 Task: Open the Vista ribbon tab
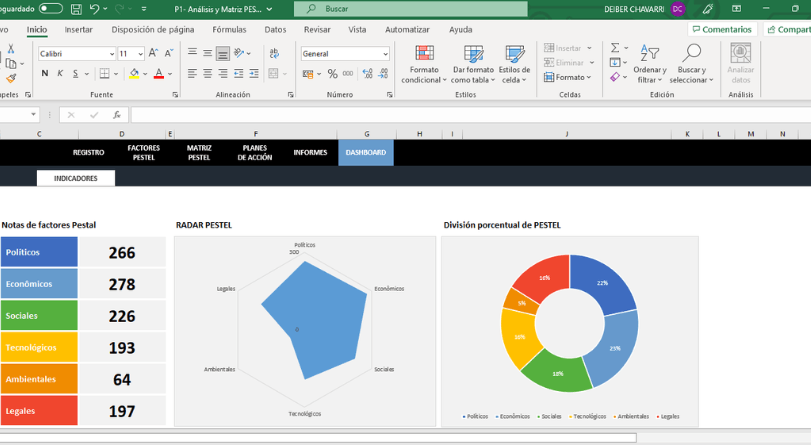point(357,29)
